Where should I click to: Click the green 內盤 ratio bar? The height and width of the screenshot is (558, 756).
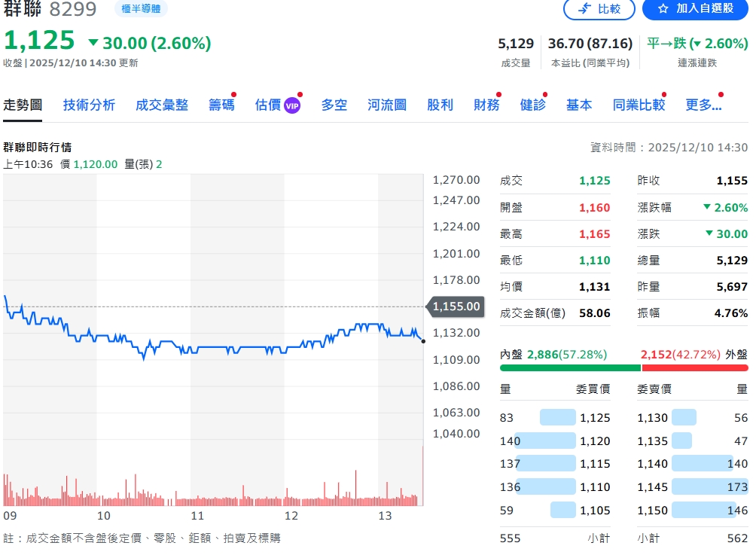pos(570,368)
